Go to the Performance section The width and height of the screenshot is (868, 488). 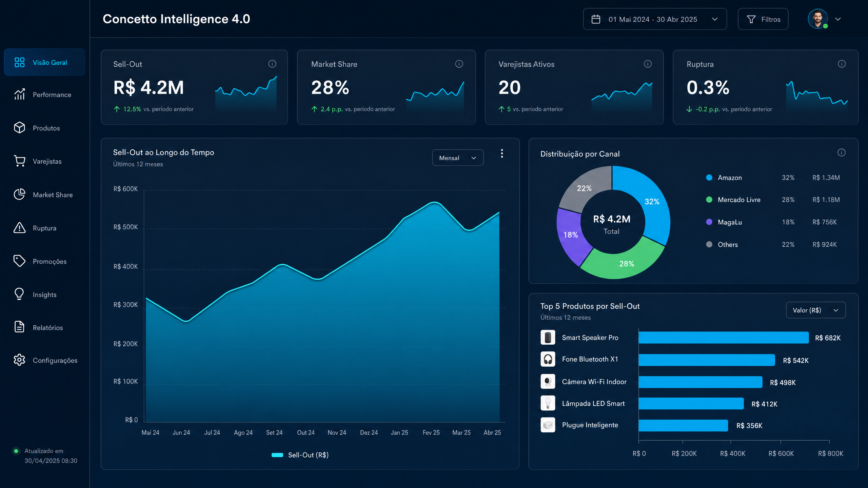pos(44,95)
